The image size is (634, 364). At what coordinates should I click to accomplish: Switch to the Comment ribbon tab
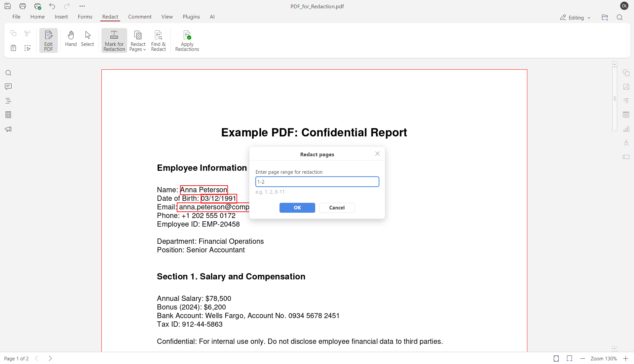point(139,17)
